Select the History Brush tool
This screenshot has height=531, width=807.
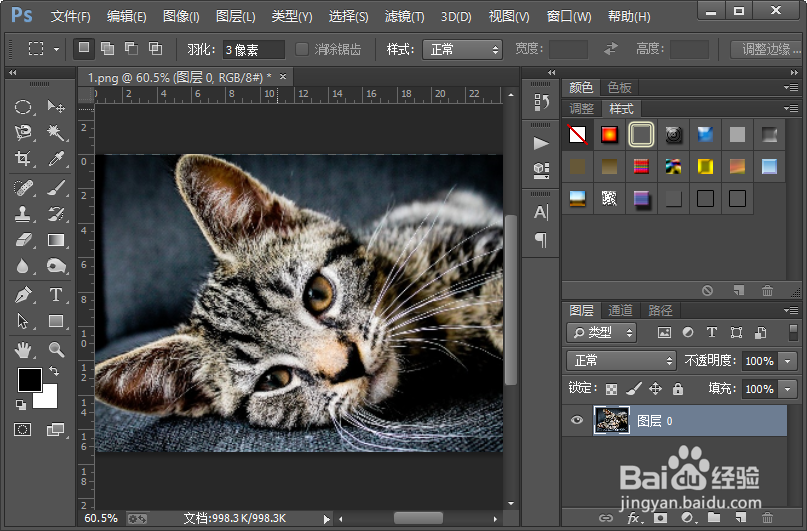point(56,214)
